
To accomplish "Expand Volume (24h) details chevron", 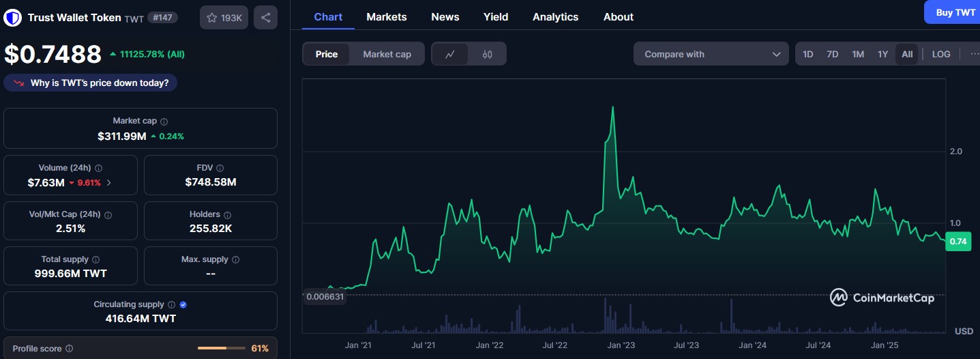I will click(109, 183).
